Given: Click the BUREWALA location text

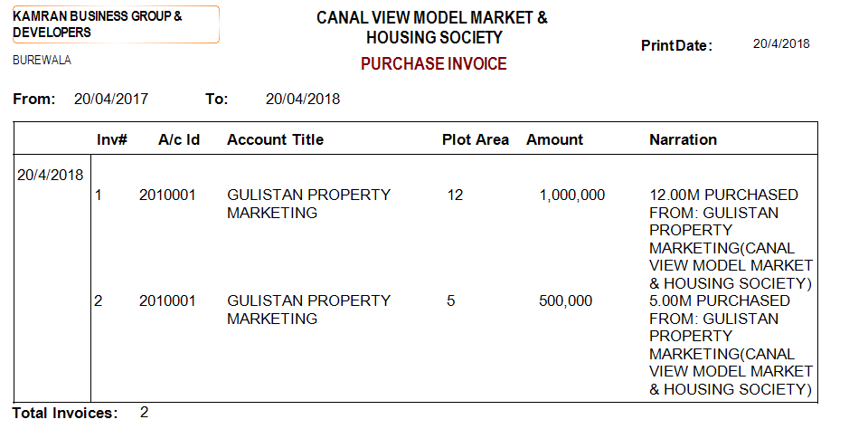Looking at the screenshot, I should [x=42, y=61].
